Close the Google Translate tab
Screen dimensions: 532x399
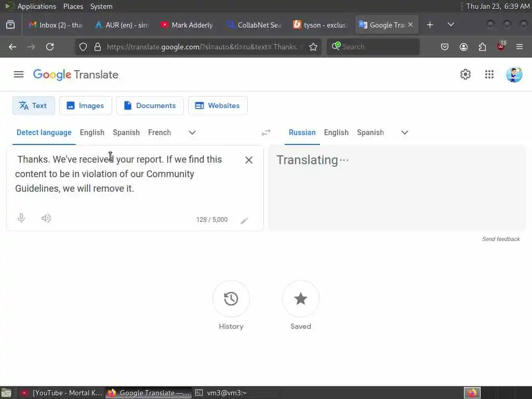point(410,24)
